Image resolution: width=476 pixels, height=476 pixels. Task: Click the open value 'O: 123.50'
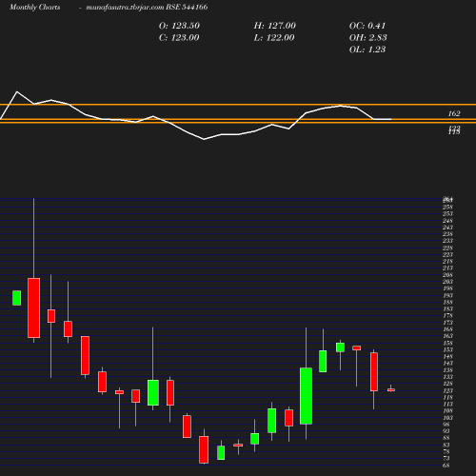[179, 26]
